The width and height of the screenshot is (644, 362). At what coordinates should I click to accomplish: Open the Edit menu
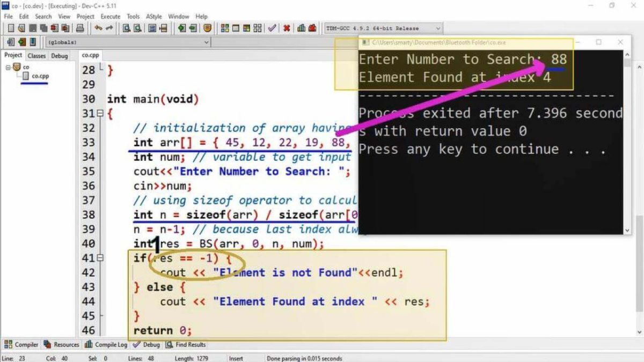[23, 17]
